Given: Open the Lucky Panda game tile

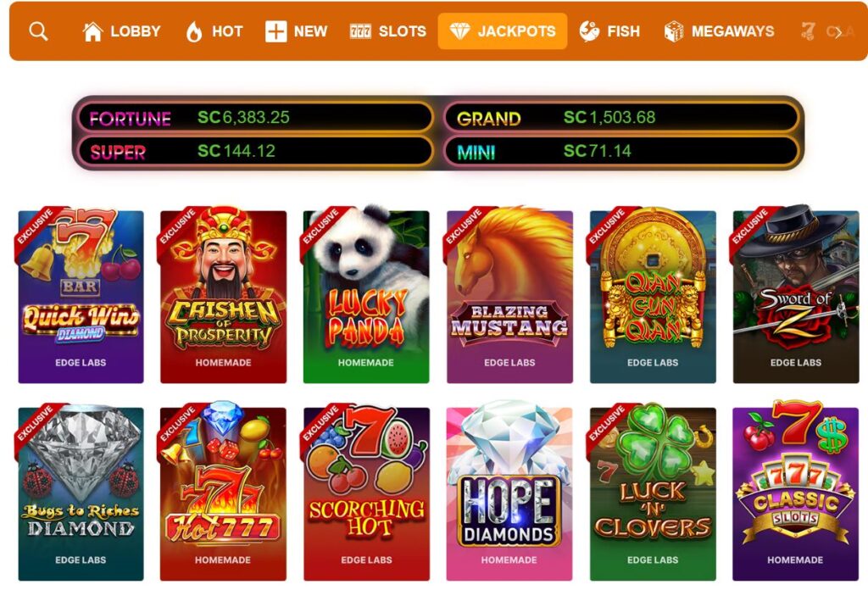Looking at the screenshot, I should tap(366, 297).
